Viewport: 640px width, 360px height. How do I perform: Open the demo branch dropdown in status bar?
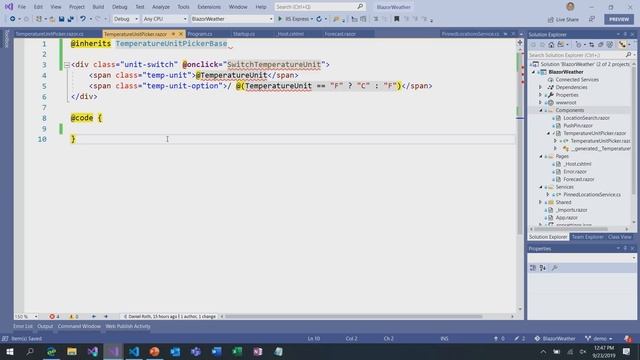[599, 338]
